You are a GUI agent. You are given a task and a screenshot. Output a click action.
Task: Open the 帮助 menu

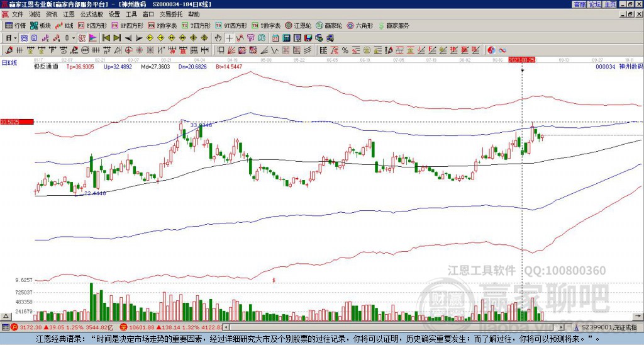pos(194,14)
